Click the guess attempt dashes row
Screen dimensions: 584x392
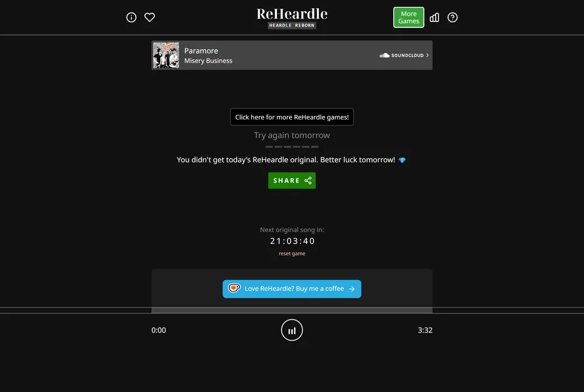[292, 147]
